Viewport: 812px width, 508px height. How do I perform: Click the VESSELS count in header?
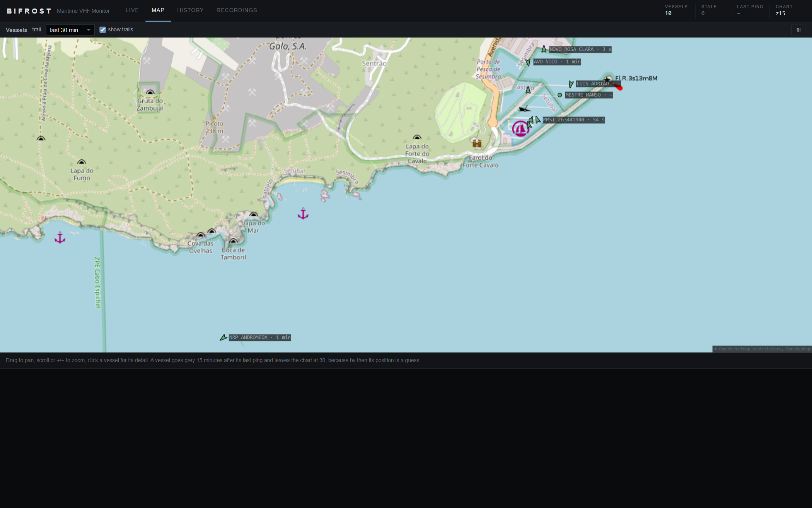coord(676,10)
